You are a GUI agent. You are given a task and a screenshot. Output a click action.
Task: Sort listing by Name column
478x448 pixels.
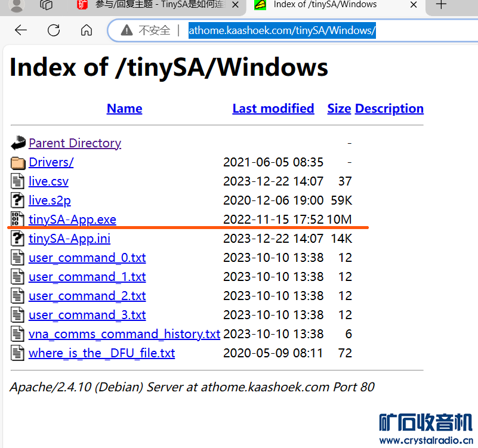coord(124,109)
